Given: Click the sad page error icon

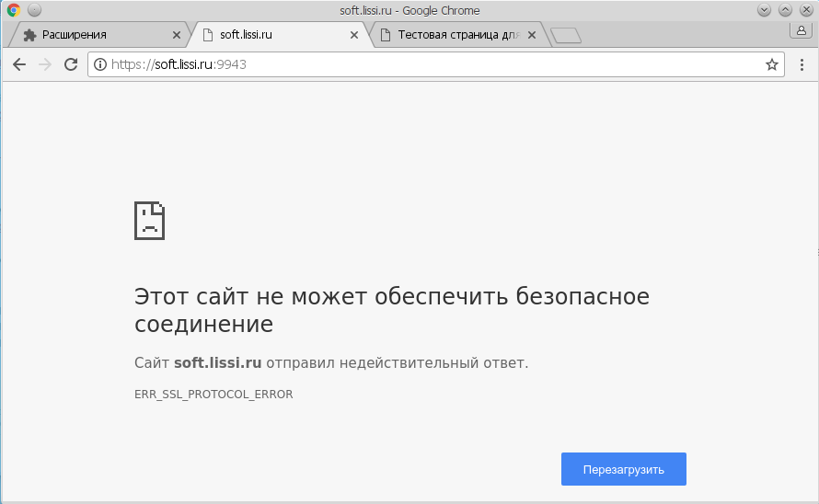Looking at the screenshot, I should tap(149, 221).
